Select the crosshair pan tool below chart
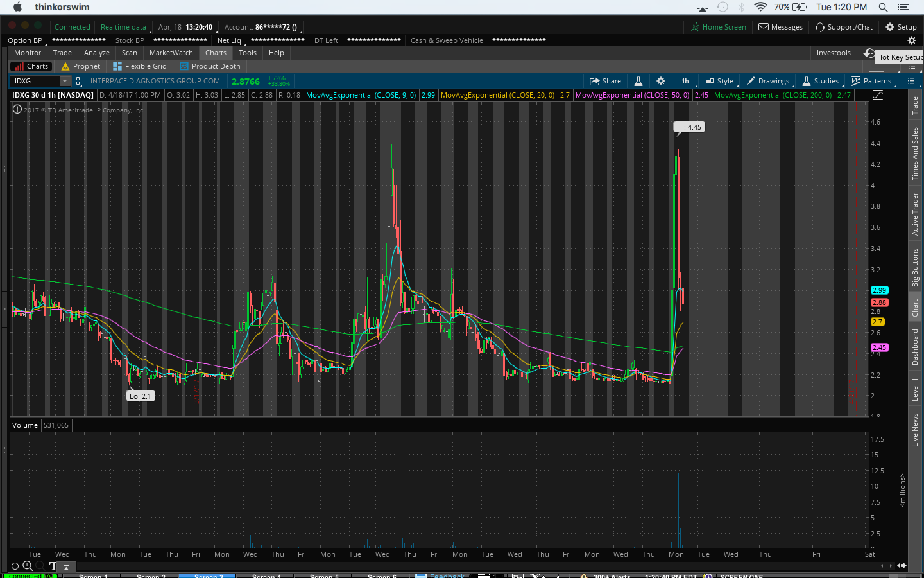Viewport: 924px width, 578px height. [15, 566]
